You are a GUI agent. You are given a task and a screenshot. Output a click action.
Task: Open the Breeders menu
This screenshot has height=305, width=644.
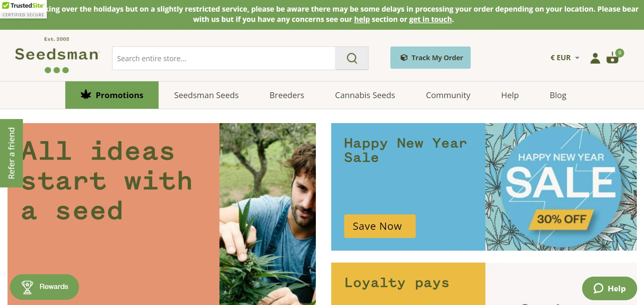286,95
